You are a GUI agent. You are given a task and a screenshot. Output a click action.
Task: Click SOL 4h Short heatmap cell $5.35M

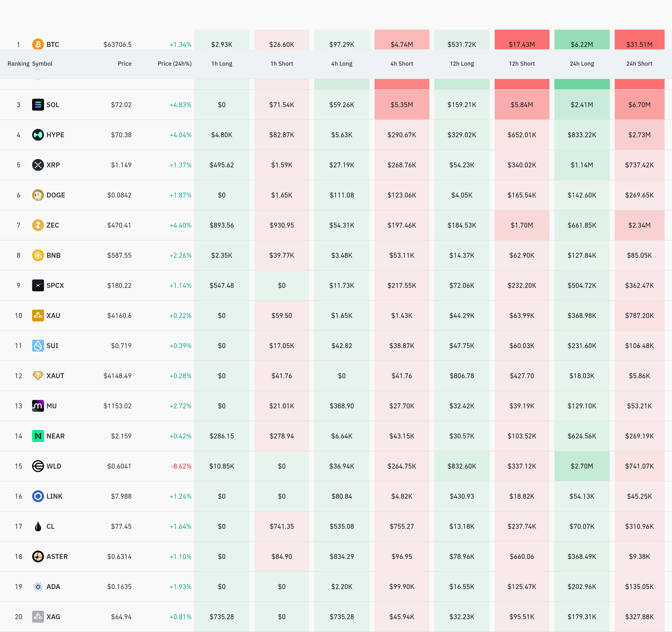401,105
